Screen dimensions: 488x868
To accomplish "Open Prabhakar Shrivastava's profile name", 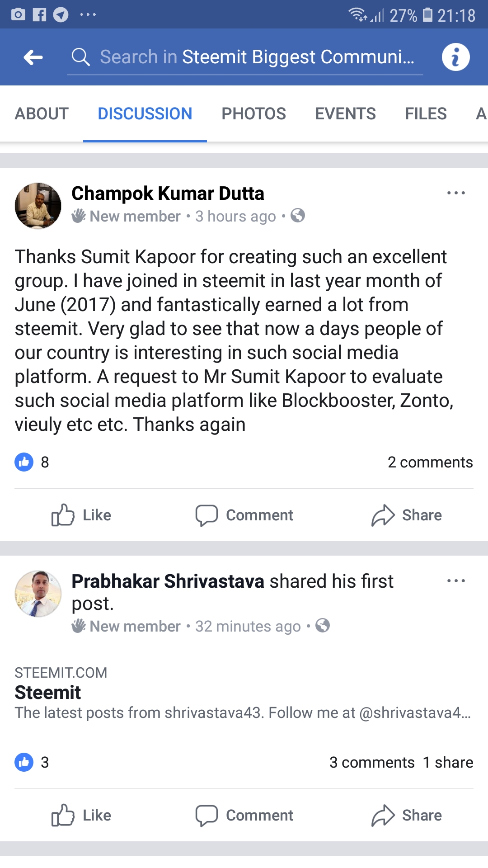I will pyautogui.click(x=168, y=581).
